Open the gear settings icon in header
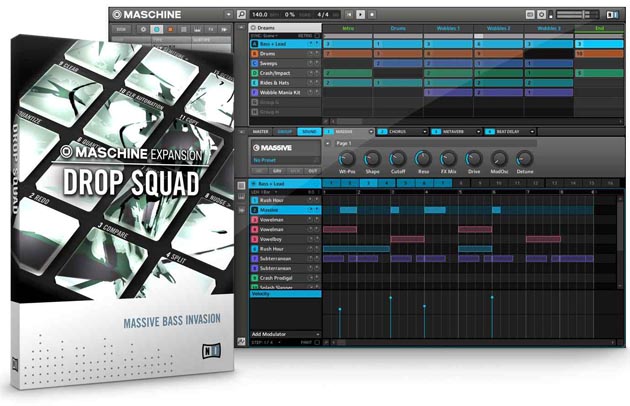This screenshot has width=630, height=406. click(542, 14)
